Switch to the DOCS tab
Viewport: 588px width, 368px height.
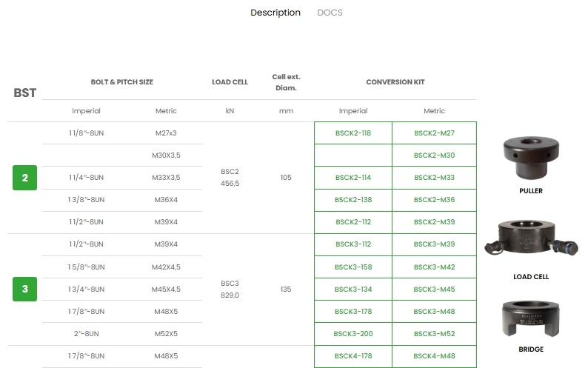[x=330, y=13]
